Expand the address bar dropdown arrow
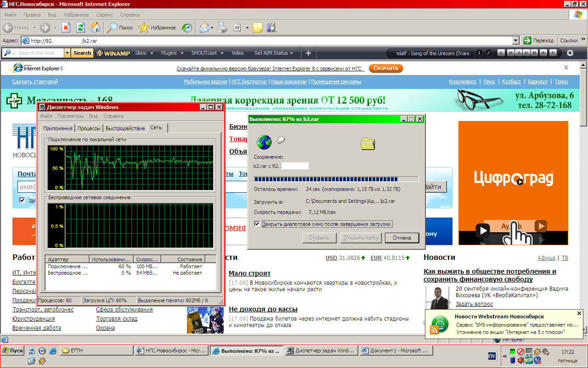 click(515, 40)
